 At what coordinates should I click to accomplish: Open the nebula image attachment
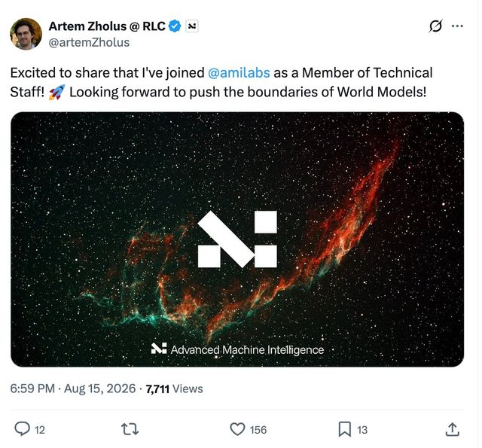(x=237, y=239)
